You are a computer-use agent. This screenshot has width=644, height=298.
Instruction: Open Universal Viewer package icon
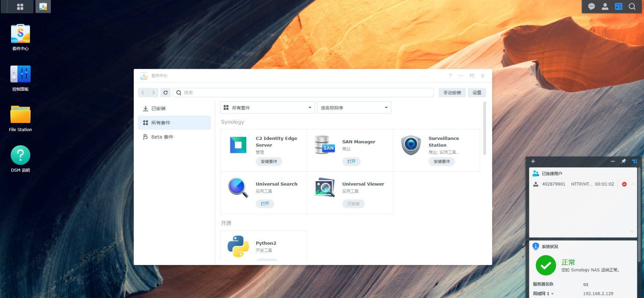tap(325, 187)
